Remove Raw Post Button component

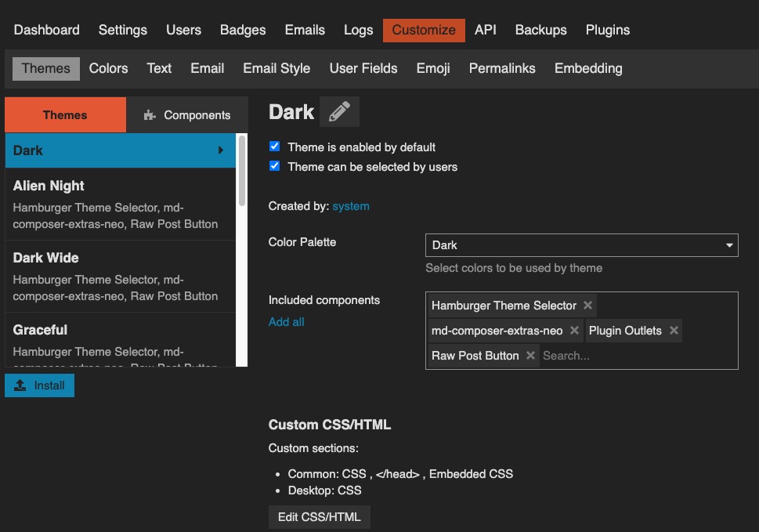(530, 355)
